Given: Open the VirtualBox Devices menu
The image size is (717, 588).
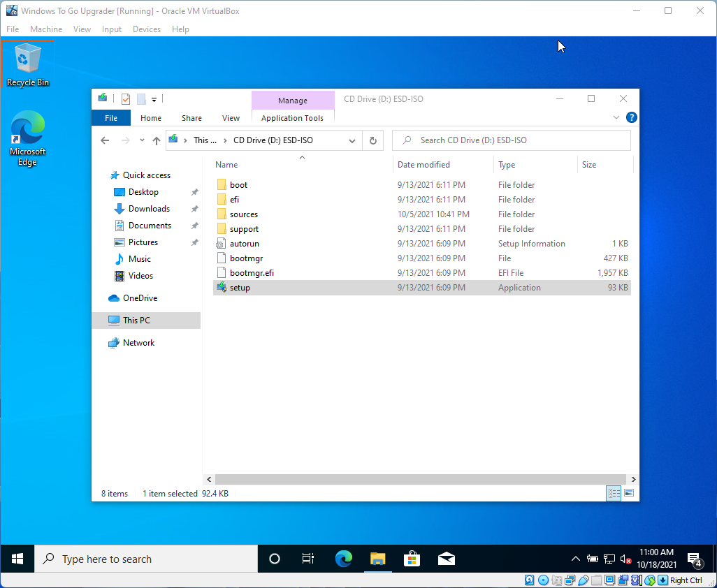Looking at the screenshot, I should [146, 29].
